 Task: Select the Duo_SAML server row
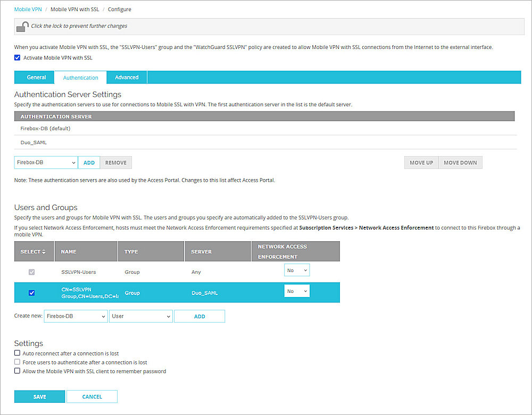pos(33,142)
